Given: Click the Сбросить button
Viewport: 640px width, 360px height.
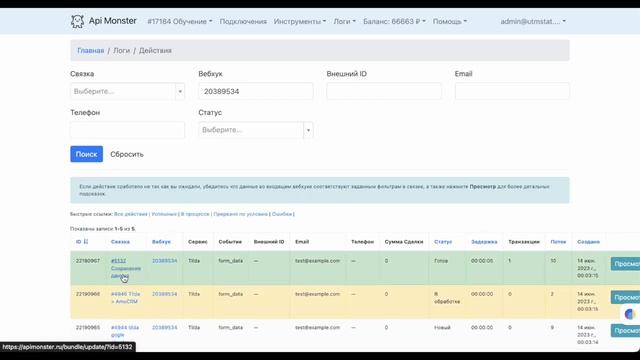Looking at the screenshot, I should (127, 154).
